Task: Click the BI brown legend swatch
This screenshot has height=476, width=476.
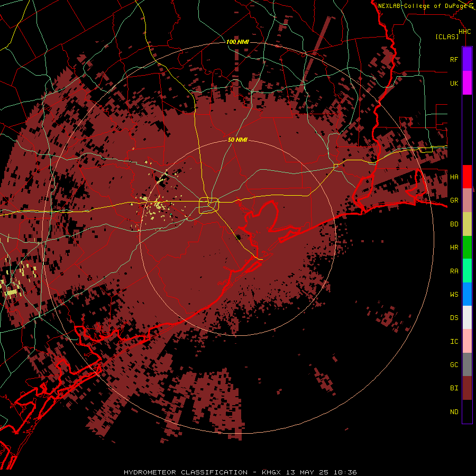Action: (x=467, y=388)
